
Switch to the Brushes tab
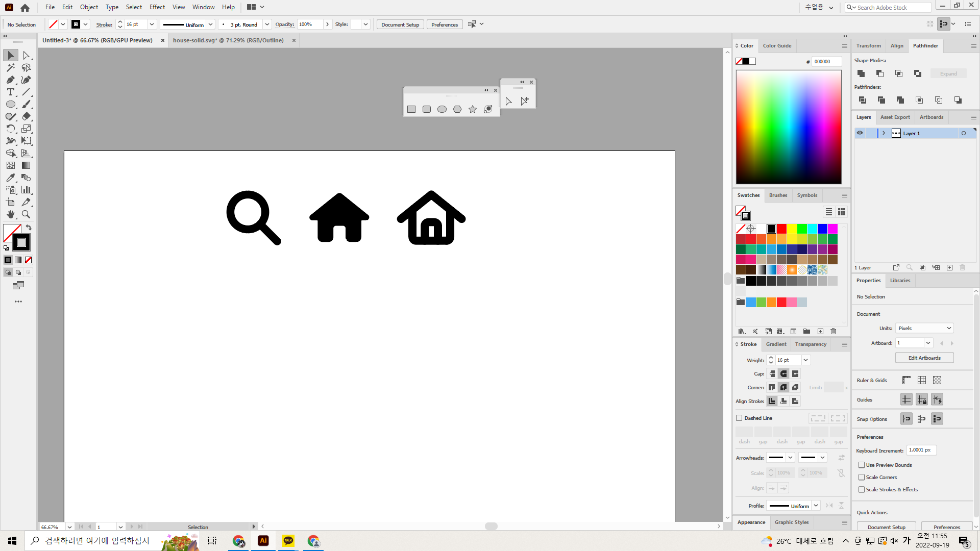(778, 195)
